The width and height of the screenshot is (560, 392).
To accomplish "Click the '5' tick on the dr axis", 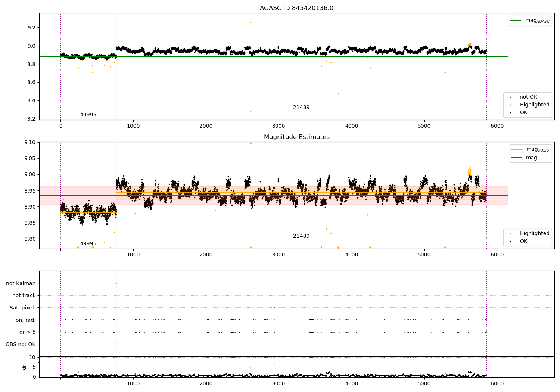I will pyautogui.click(x=34, y=367).
